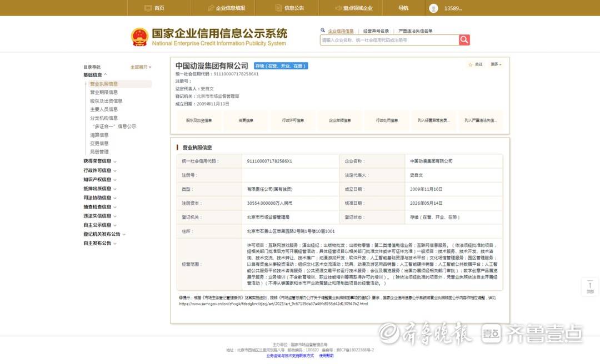
Task: Click the 30554.000000万人民币 registered capital value
Action: (x=269, y=203)
